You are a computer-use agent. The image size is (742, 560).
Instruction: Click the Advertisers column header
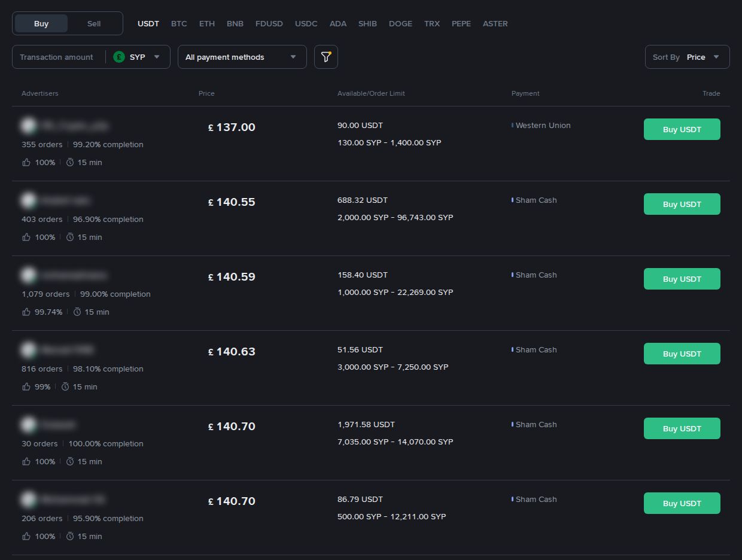coord(40,93)
